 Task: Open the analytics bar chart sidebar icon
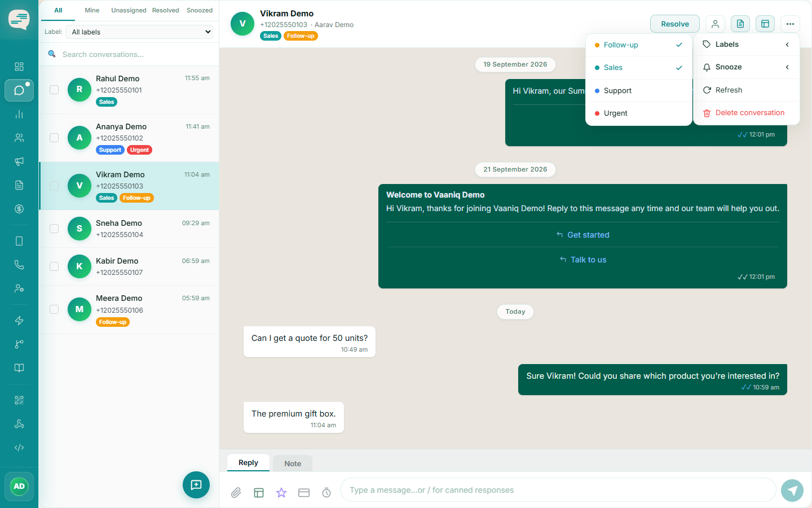point(19,114)
